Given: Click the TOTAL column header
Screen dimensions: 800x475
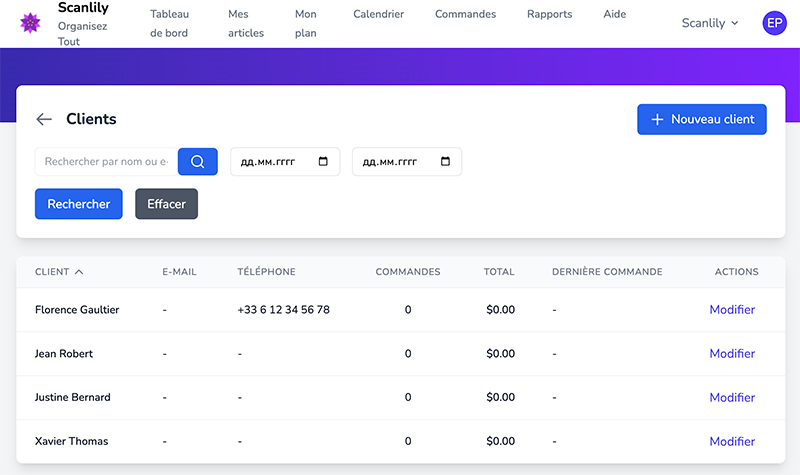Looking at the screenshot, I should [499, 272].
